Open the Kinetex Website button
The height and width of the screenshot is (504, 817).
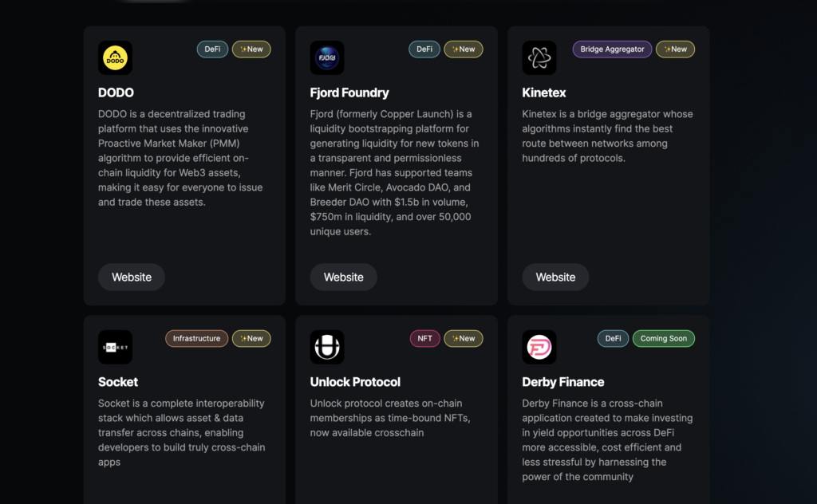click(x=556, y=278)
